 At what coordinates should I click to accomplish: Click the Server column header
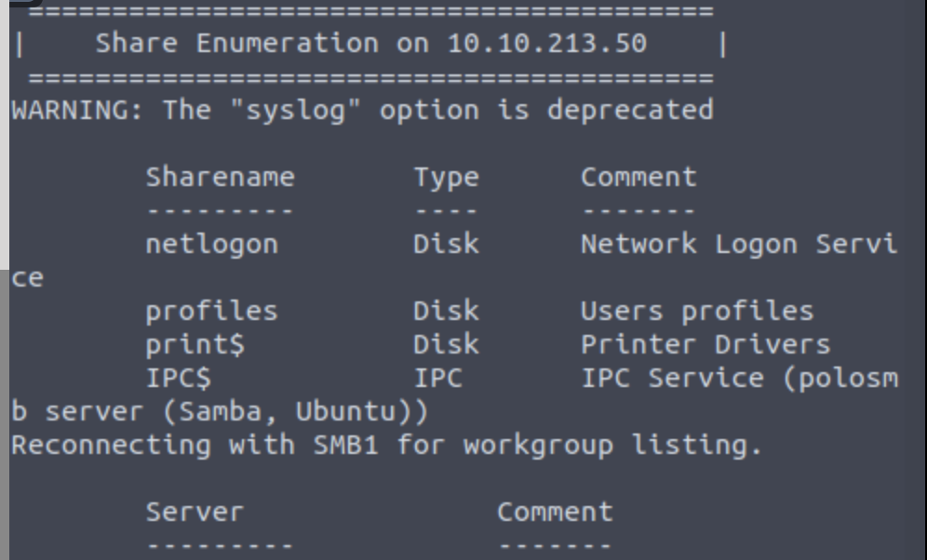[x=195, y=512]
